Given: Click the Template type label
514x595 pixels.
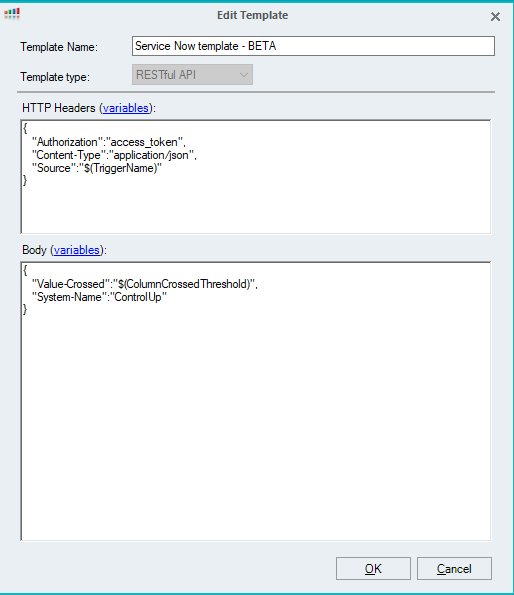Looking at the screenshot, I should (55, 77).
